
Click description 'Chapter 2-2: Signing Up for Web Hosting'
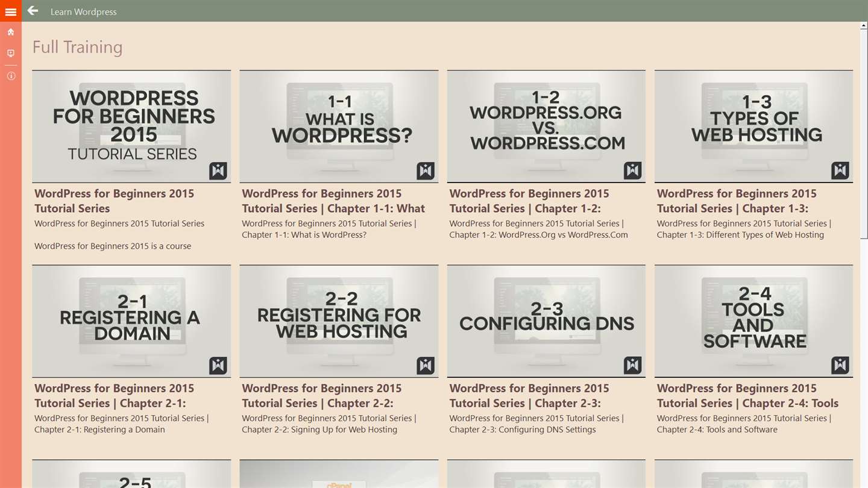tap(319, 430)
